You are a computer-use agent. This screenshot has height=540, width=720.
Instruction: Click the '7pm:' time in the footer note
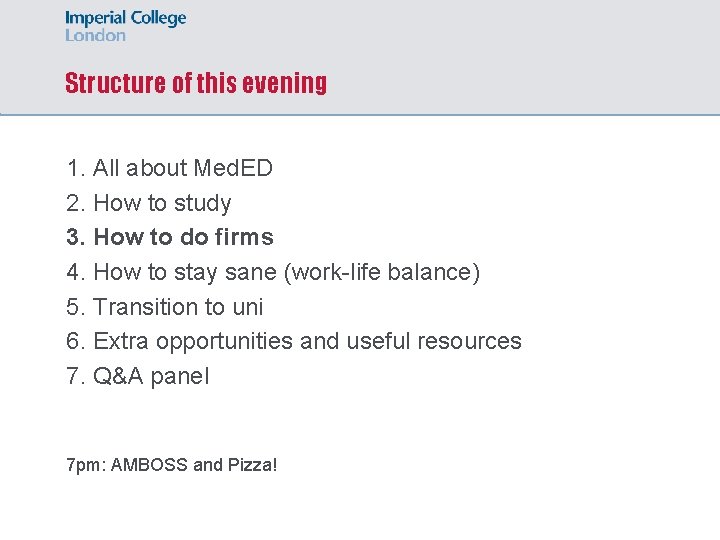86,465
